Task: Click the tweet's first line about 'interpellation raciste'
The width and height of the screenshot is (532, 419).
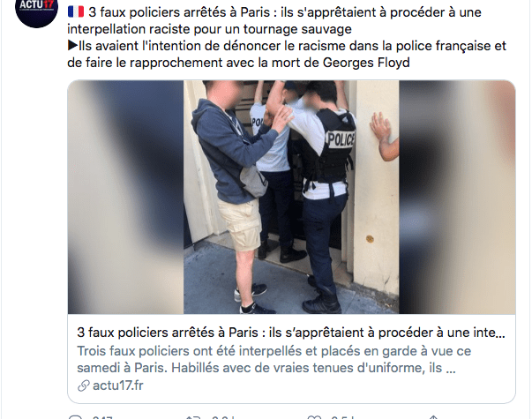Action: pyautogui.click(x=274, y=20)
